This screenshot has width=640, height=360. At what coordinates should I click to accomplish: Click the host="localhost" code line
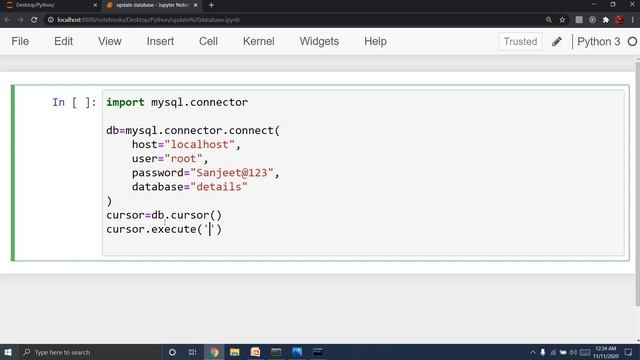[186, 144]
